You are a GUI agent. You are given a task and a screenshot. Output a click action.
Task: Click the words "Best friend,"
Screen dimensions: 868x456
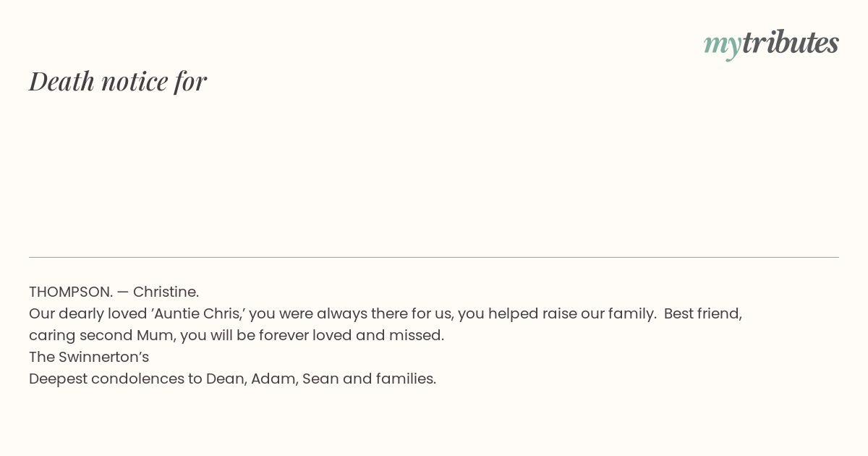pos(703,313)
